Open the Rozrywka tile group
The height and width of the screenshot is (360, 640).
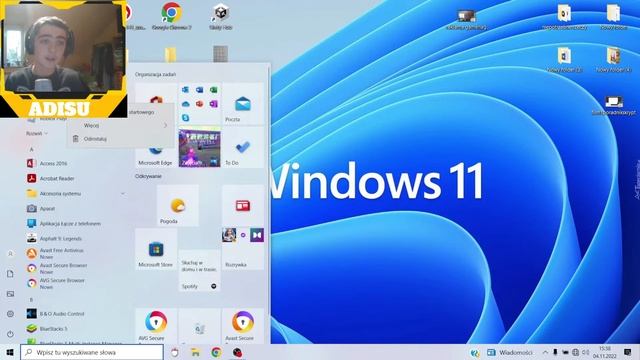coord(243,249)
